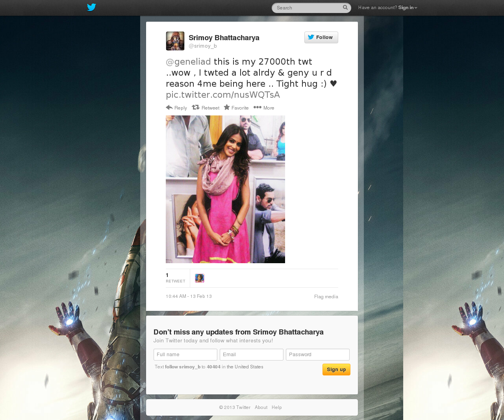Viewport: 504px width, 420px height.
Task: Open the Help footer link
Action: [x=277, y=407]
